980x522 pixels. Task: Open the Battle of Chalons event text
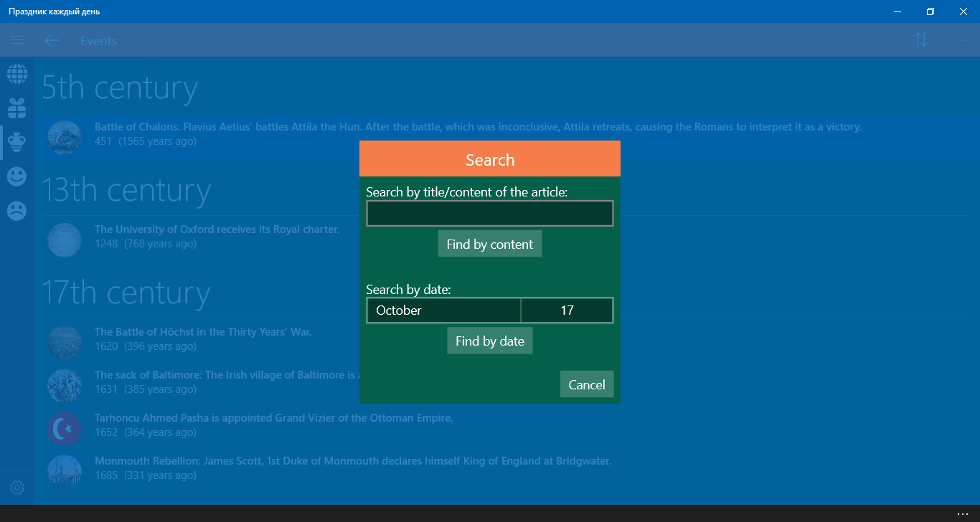[x=478, y=127]
